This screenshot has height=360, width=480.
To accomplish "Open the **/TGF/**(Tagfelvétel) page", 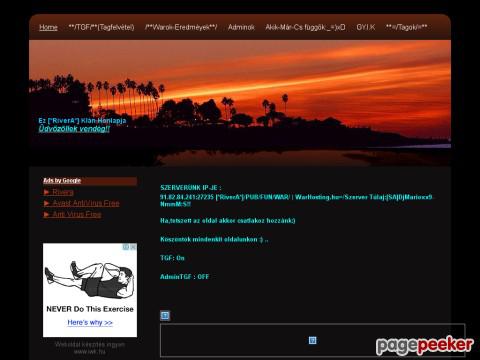I will [x=101, y=27].
